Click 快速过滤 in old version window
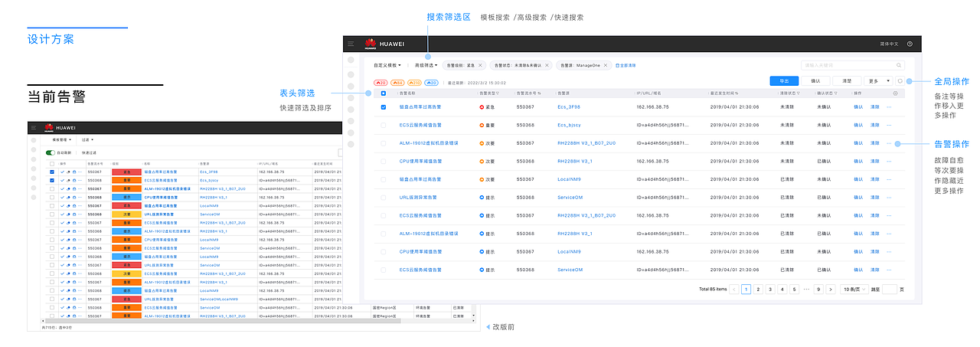Viewport: 980px width, 347px height. 89,152
